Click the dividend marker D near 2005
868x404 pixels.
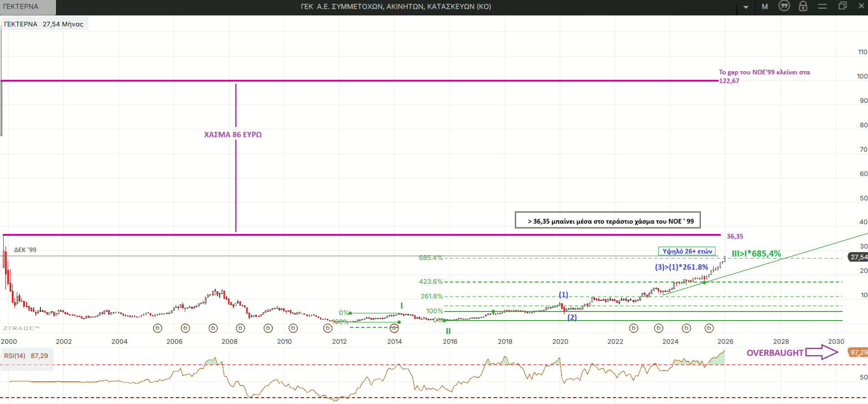pyautogui.click(x=158, y=328)
